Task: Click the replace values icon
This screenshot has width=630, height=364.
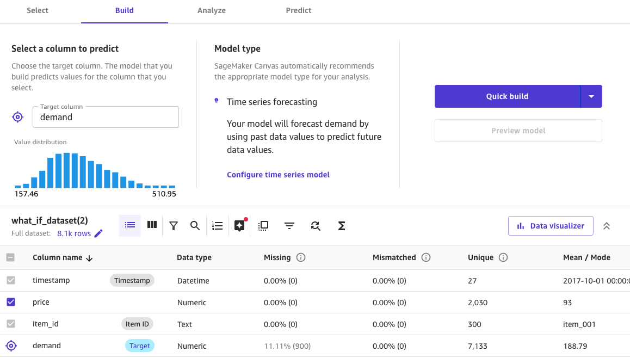Action: pos(316,226)
